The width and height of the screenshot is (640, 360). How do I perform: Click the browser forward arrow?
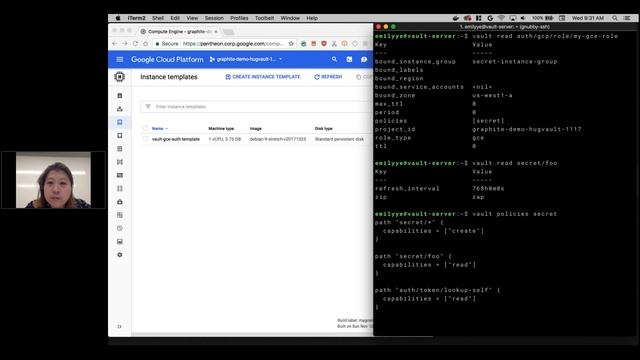point(125,44)
